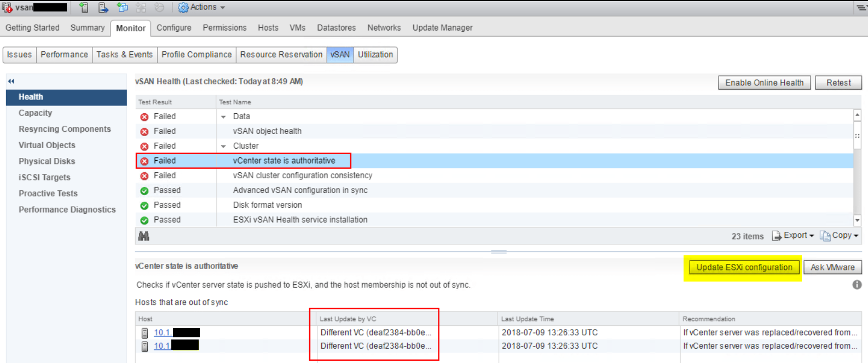Open the Datastores tab

coord(337,28)
